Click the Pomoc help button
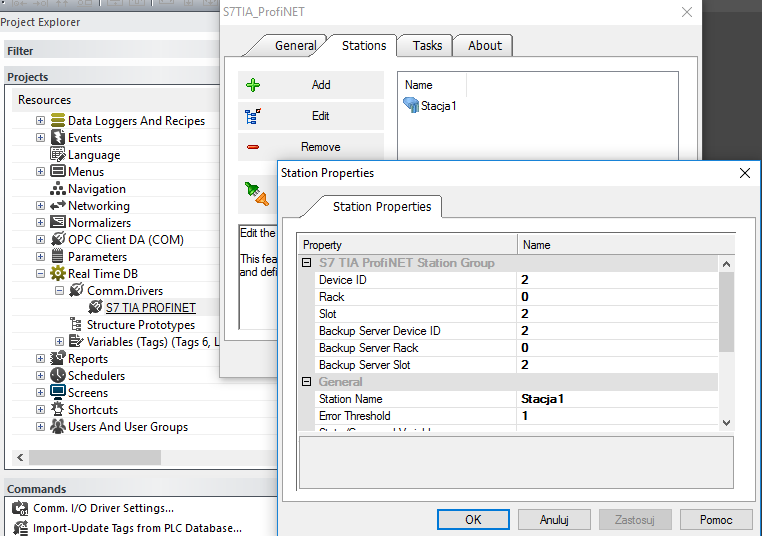762x536 pixels. point(716,519)
